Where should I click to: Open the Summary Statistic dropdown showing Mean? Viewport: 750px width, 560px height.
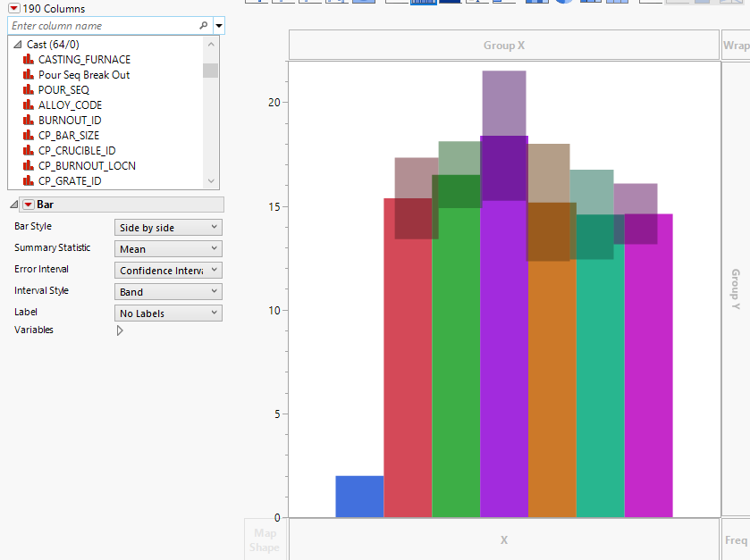(x=168, y=248)
